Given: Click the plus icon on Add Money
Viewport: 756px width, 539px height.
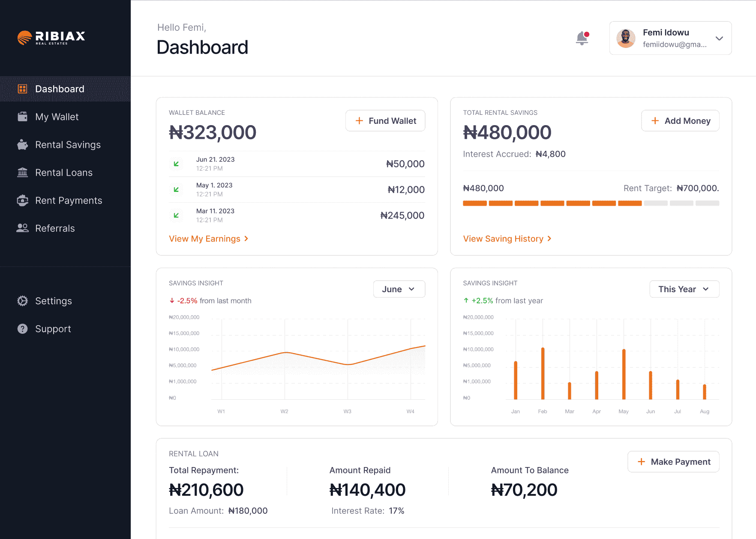Looking at the screenshot, I should click(655, 121).
